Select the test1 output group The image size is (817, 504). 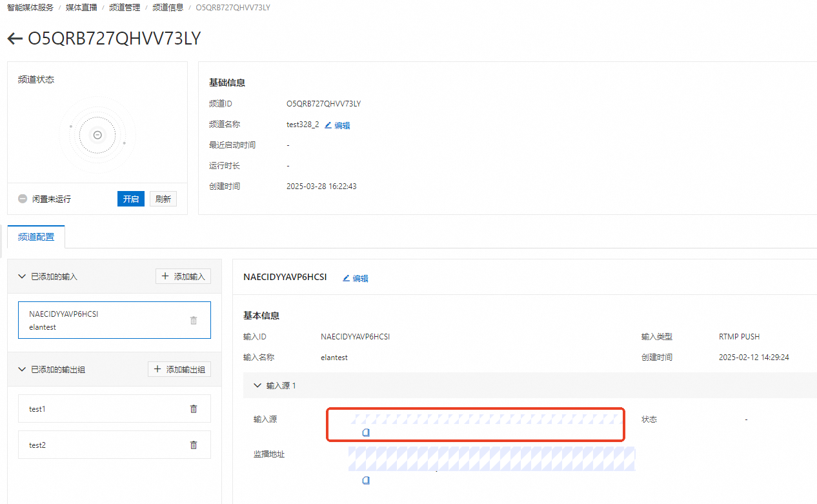click(115, 408)
